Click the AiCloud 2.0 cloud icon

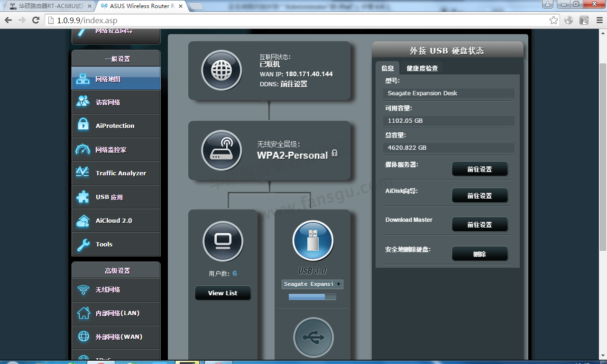click(83, 221)
